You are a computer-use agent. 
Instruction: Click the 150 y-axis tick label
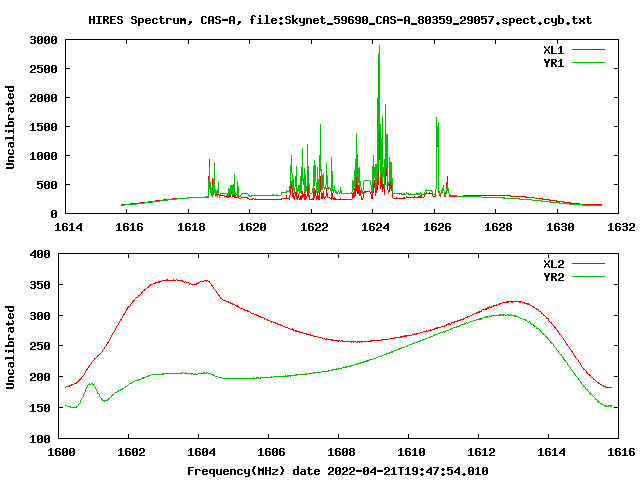pyautogui.click(x=40, y=408)
